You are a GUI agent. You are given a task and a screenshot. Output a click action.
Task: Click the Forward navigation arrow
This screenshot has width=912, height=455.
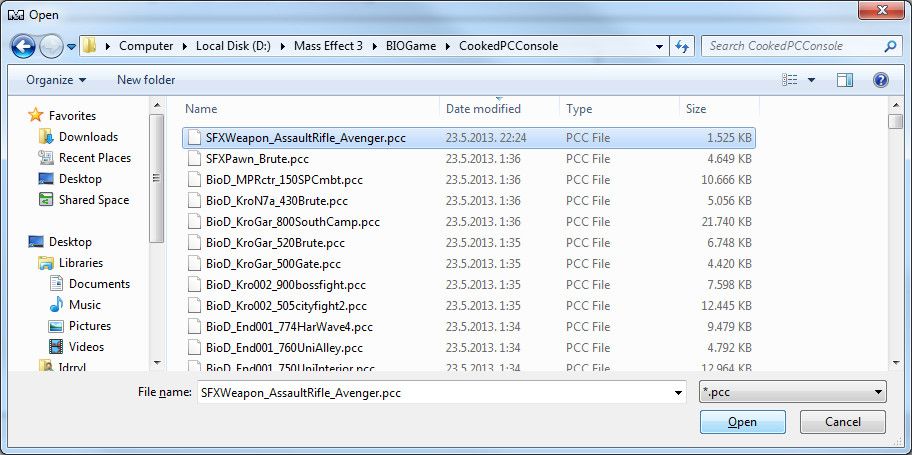51,46
